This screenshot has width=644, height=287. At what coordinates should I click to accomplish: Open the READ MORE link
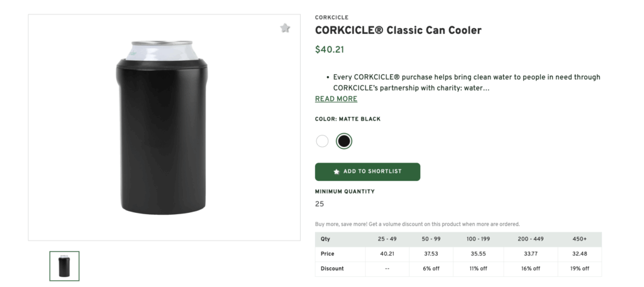coord(336,99)
